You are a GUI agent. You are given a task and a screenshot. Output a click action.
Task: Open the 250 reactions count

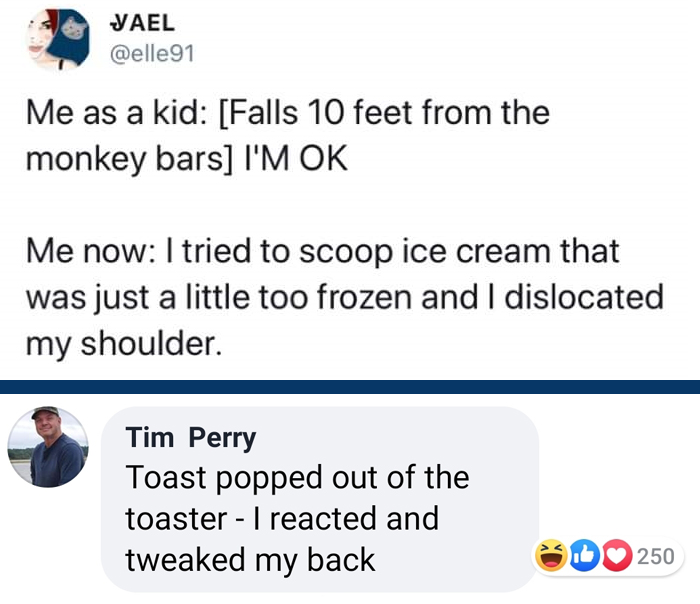[x=655, y=556]
